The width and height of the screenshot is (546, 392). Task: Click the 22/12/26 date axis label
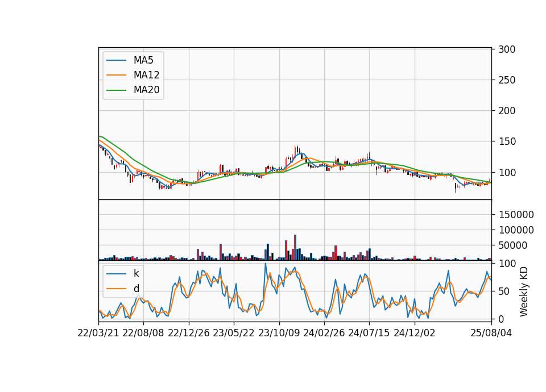tap(189, 333)
